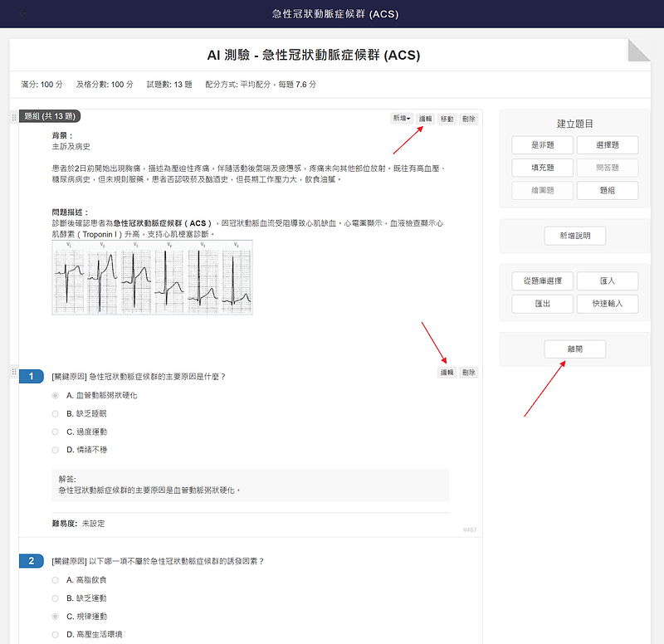
Task: Create a 選擇題 multiple choice question
Action: point(608,144)
